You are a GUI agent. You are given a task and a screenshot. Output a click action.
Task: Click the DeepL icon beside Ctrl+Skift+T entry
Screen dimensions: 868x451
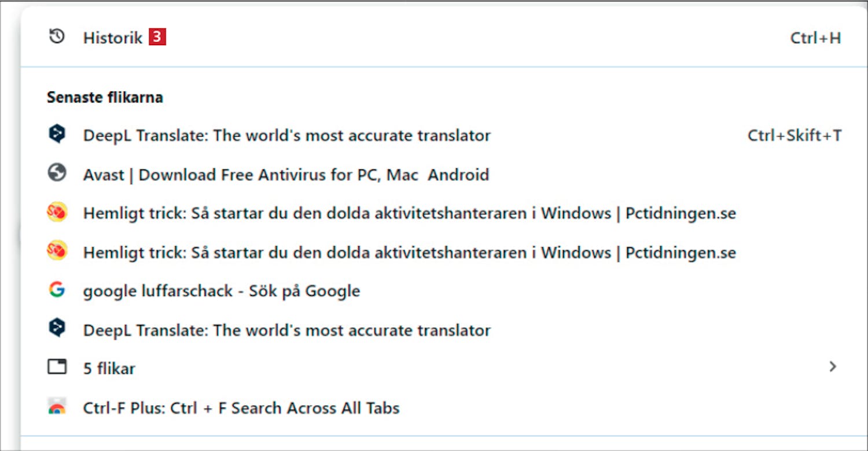pos(57,135)
